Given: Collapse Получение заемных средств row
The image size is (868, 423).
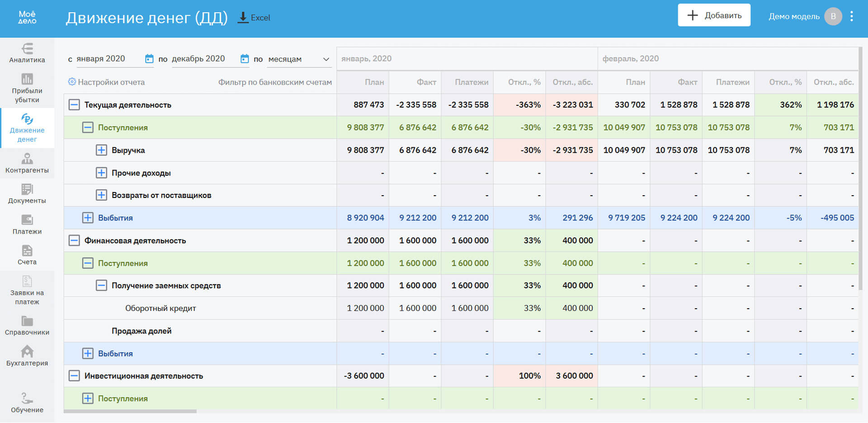Looking at the screenshot, I should (101, 286).
